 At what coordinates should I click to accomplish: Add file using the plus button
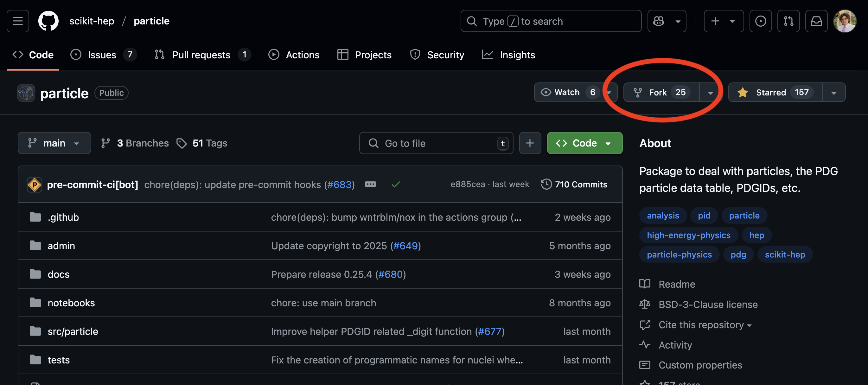click(530, 143)
